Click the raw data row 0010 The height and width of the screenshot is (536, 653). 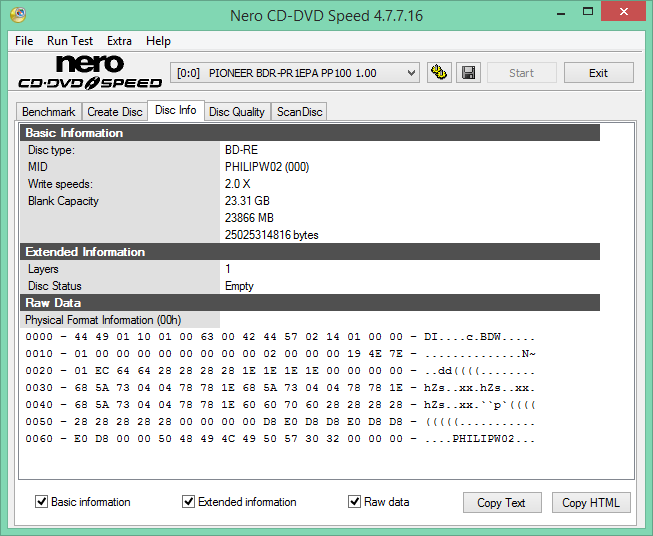(280, 354)
